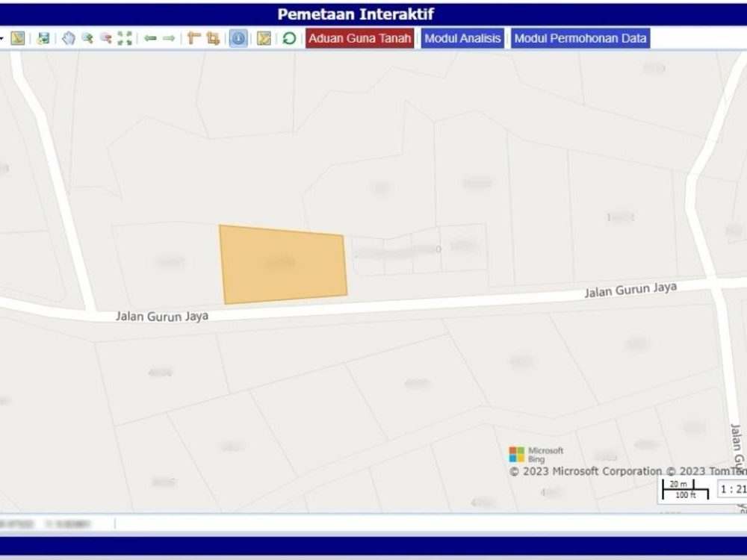
Task: Select the zoom out magnifier tool
Action: point(106,38)
